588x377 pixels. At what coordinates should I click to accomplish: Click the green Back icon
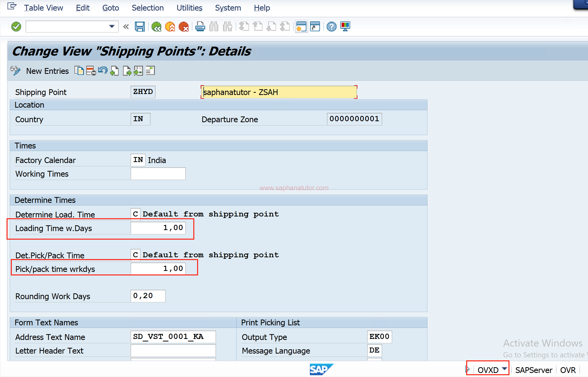(x=156, y=26)
